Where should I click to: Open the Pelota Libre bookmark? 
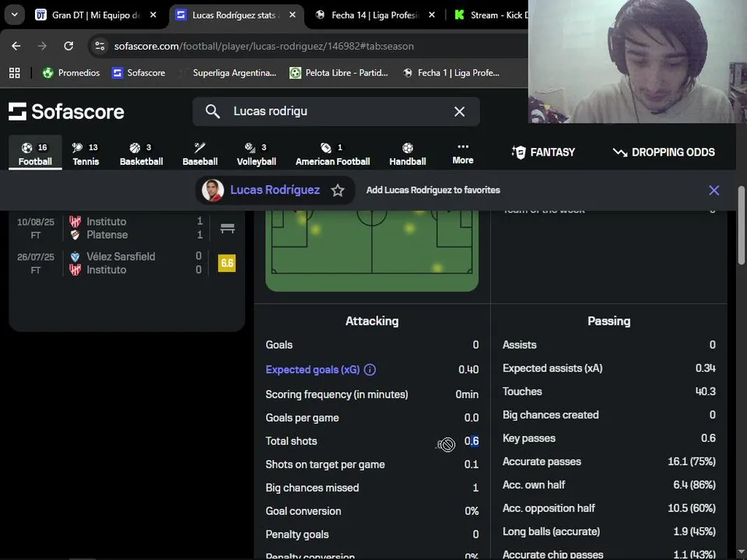click(x=339, y=73)
